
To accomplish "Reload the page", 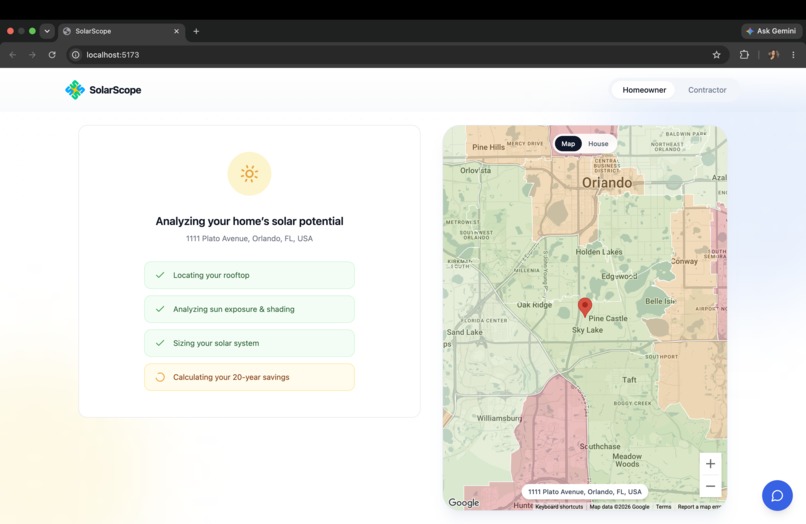I will tap(52, 55).
